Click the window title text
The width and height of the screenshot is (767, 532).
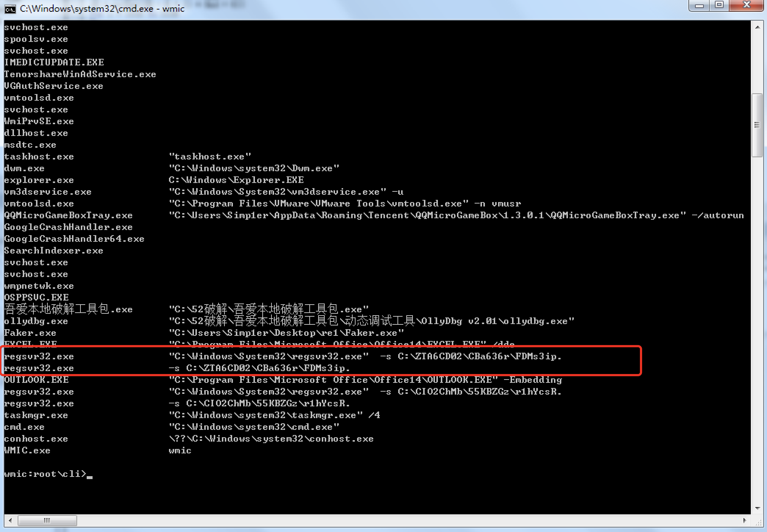102,9
